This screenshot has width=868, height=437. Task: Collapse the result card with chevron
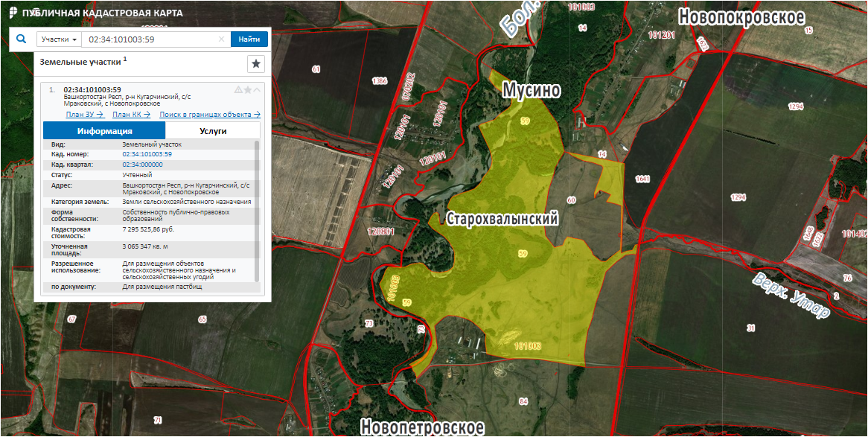point(257,89)
